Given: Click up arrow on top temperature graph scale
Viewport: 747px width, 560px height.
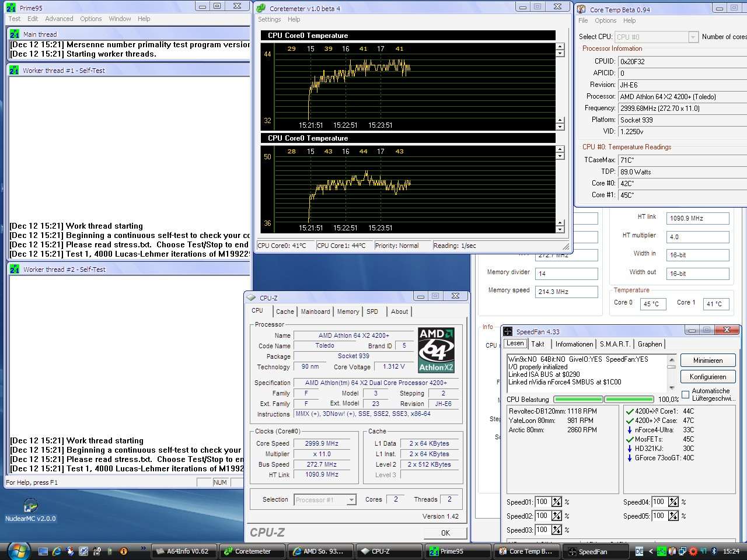Looking at the screenshot, I should (x=560, y=47).
